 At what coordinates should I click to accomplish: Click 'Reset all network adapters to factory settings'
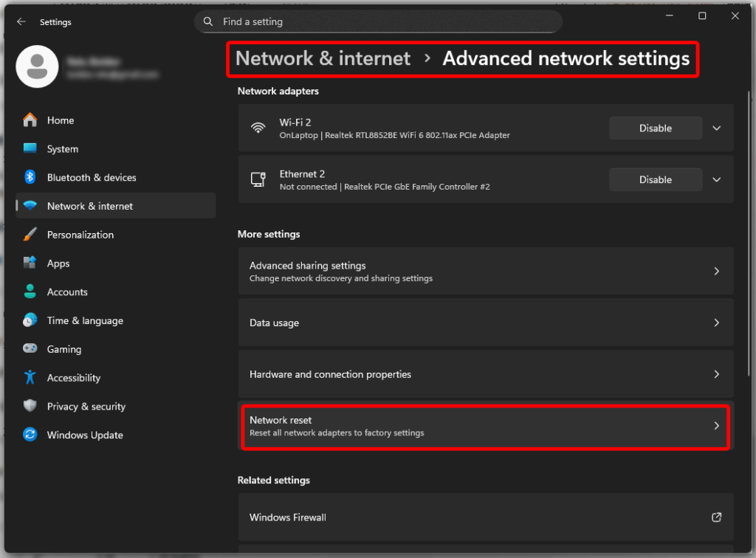pos(337,433)
